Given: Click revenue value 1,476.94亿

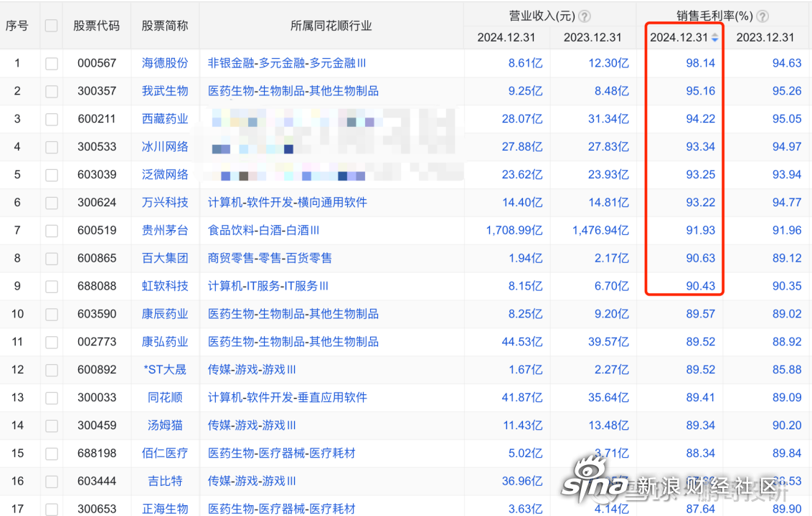Looking at the screenshot, I should (x=600, y=230).
